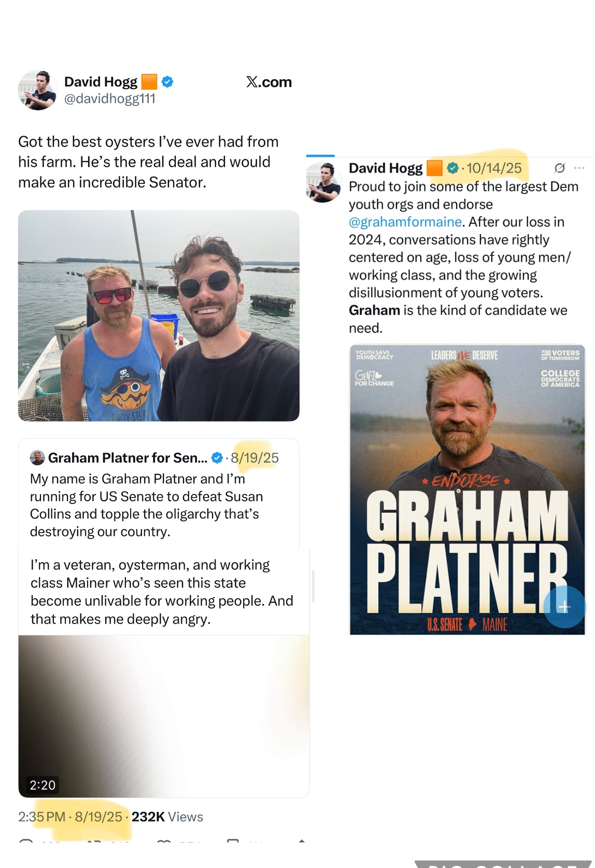The width and height of the screenshot is (595, 868).
Task: Open the @davidhogg111 handle
Action: [110, 98]
